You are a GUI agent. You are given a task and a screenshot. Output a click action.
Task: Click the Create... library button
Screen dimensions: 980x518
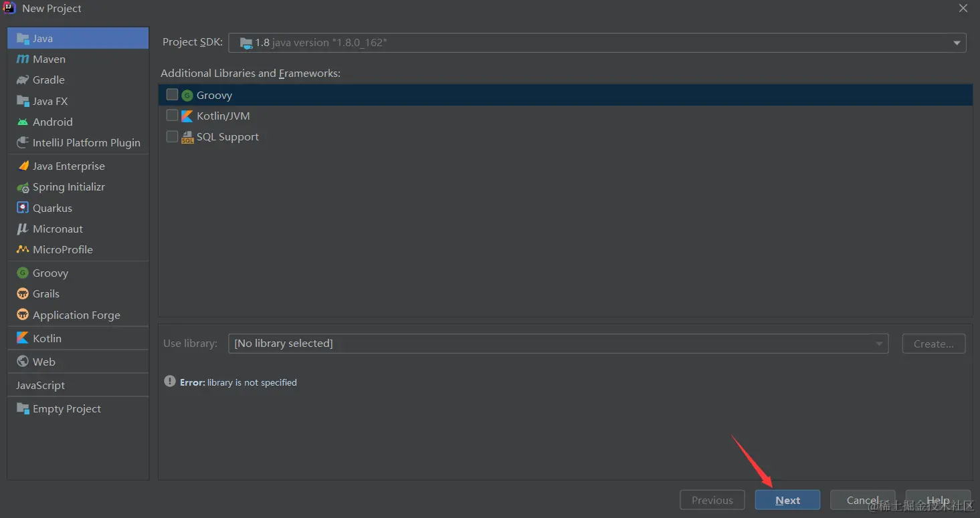[933, 344]
